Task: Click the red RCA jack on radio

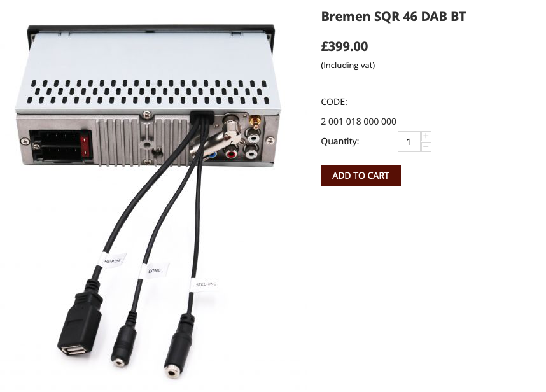Action: click(x=230, y=153)
